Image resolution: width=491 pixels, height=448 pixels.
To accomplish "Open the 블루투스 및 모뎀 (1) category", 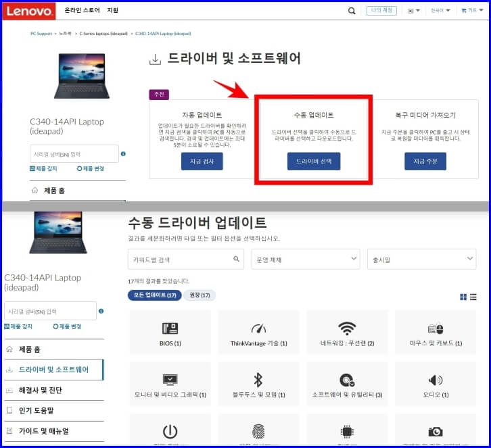I will 258,384.
